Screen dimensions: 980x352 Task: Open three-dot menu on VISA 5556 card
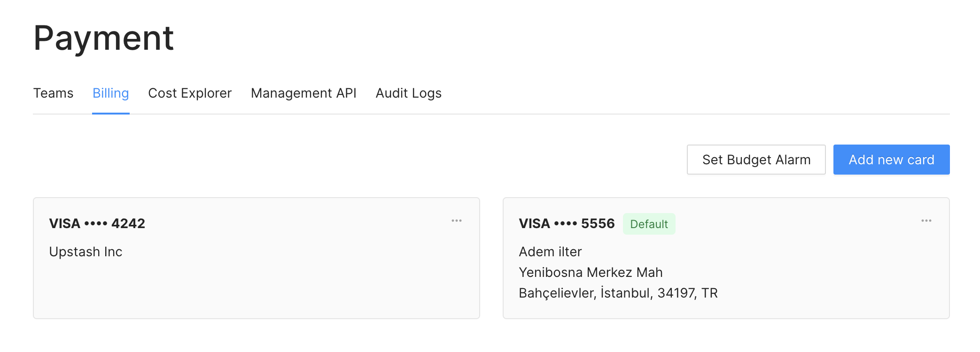click(x=926, y=221)
